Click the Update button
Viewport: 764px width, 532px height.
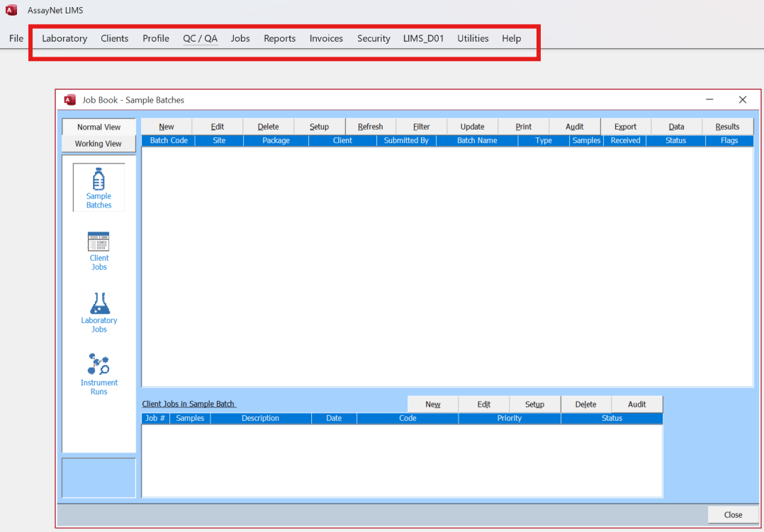pos(472,127)
